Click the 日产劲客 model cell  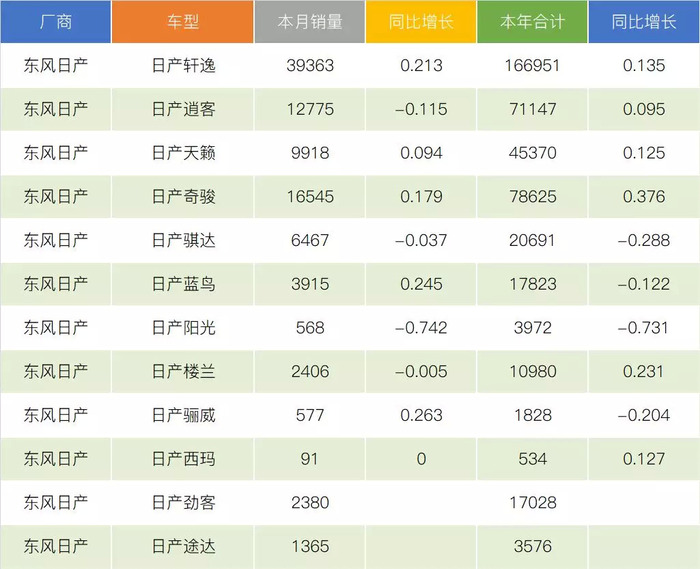[183, 503]
